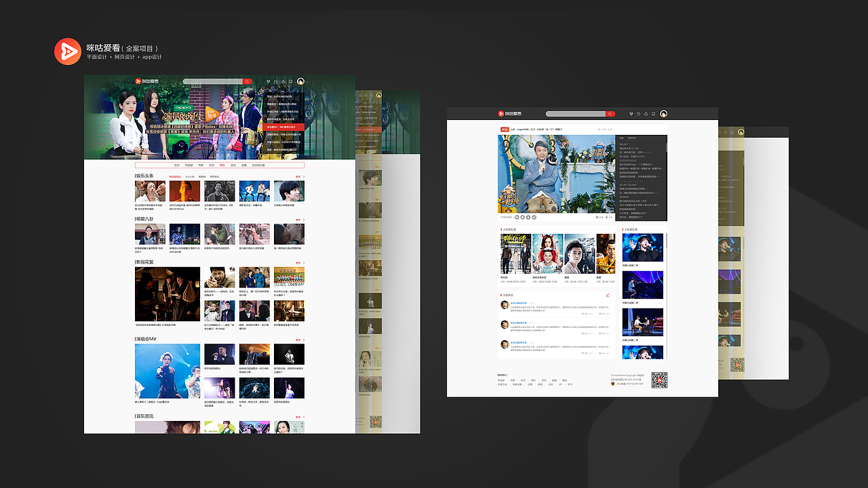
Task: Open the diamond VIP icon in the player page header
Action: click(x=631, y=114)
